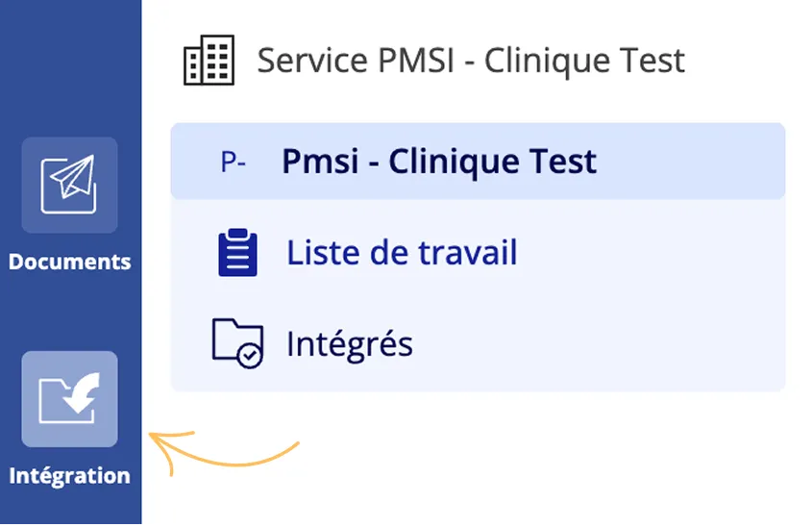Click the Intégration label in sidebar

pos(69,476)
